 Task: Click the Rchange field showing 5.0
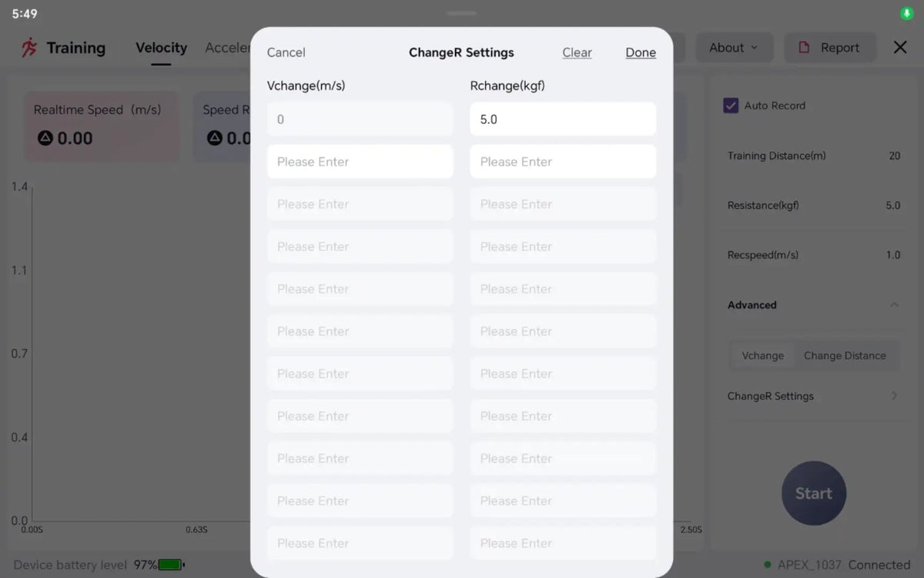pyautogui.click(x=563, y=119)
